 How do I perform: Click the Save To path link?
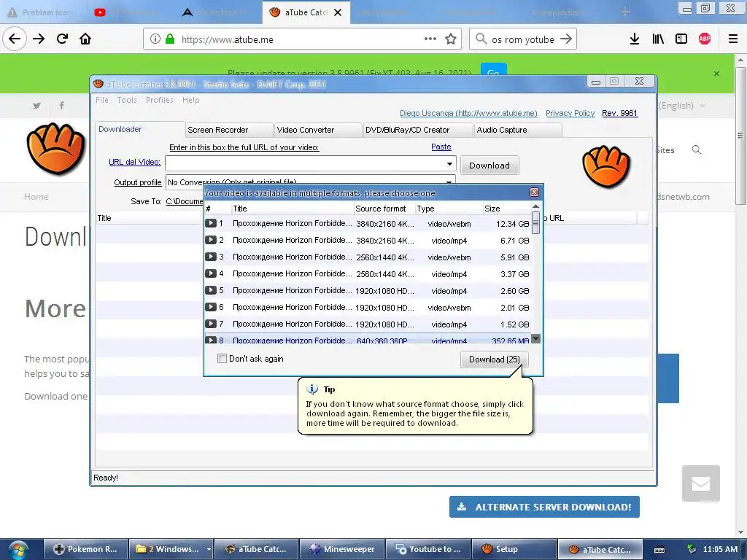tap(185, 201)
